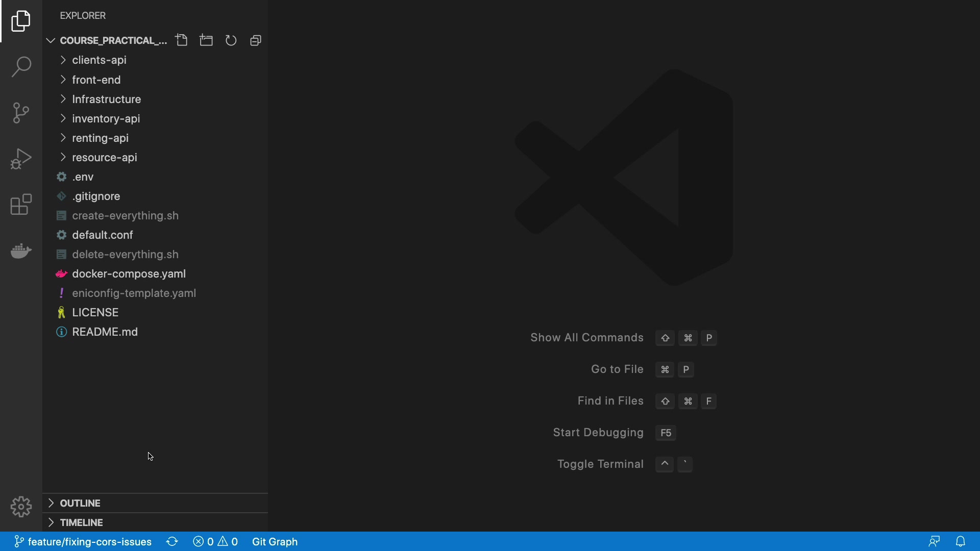Open notifications bell in status bar
This screenshot has width=980, height=551.
click(961, 542)
